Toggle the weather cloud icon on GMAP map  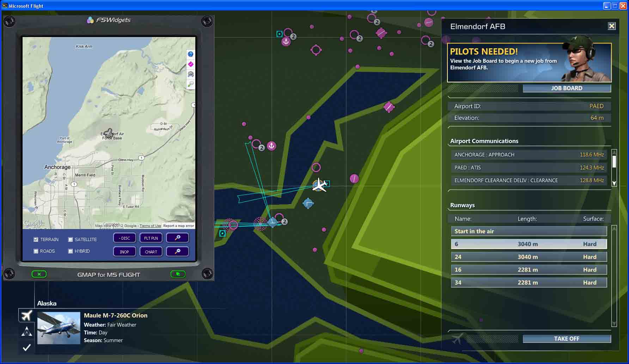[x=191, y=74]
